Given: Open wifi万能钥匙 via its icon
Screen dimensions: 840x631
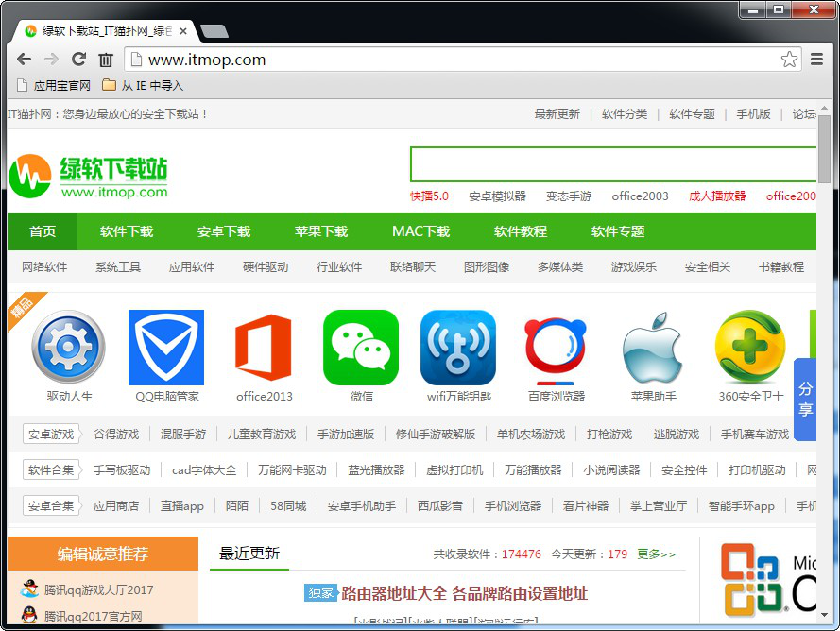Looking at the screenshot, I should point(457,348).
